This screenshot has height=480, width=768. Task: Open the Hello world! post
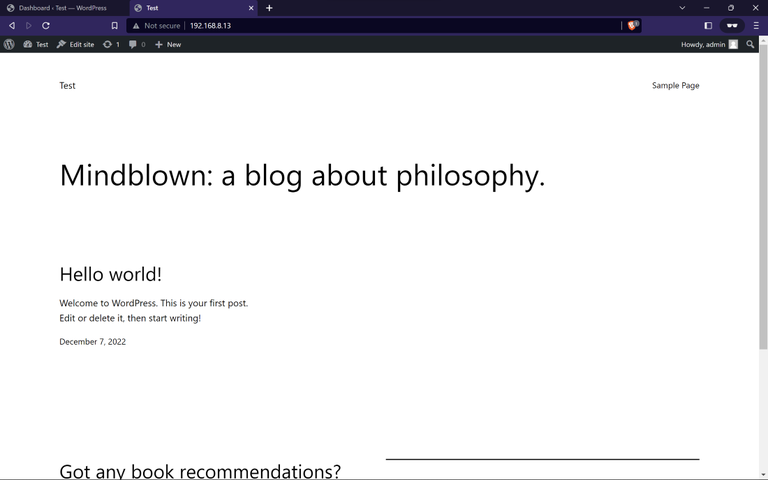click(111, 274)
